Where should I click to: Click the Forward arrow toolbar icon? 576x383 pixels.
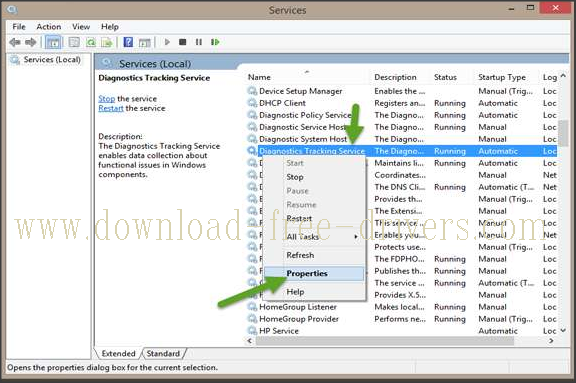tap(30, 42)
